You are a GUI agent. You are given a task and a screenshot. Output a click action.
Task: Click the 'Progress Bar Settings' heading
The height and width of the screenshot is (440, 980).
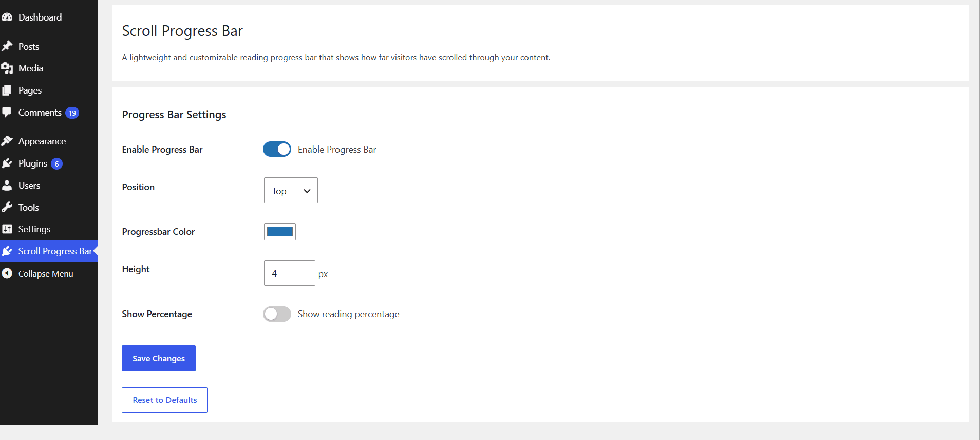click(x=174, y=115)
